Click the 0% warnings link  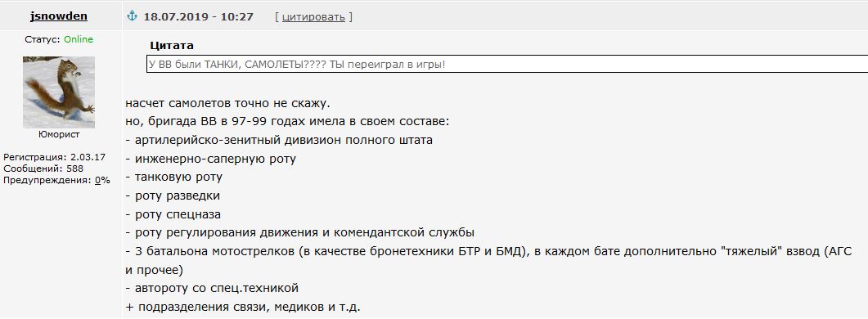(102, 180)
